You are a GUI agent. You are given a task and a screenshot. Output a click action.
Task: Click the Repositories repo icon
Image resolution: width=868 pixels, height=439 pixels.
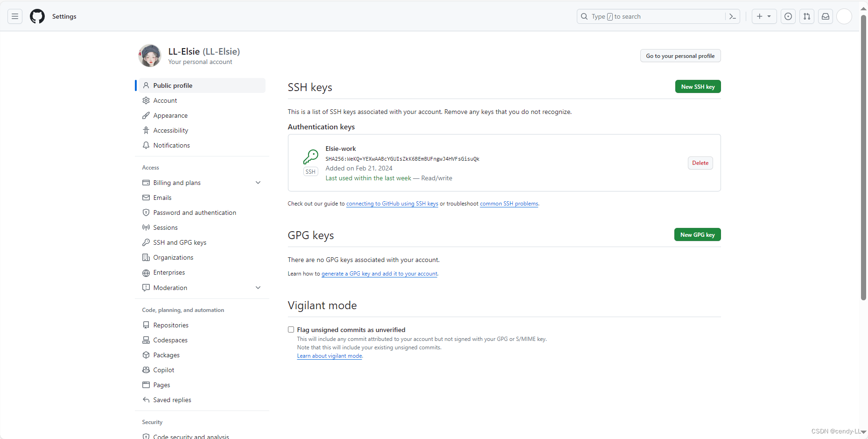(146, 325)
